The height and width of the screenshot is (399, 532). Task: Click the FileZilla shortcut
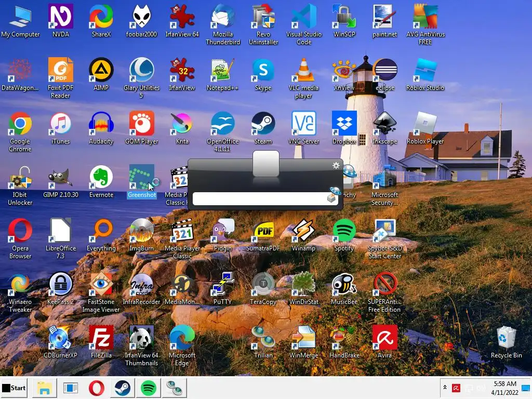[101, 342]
